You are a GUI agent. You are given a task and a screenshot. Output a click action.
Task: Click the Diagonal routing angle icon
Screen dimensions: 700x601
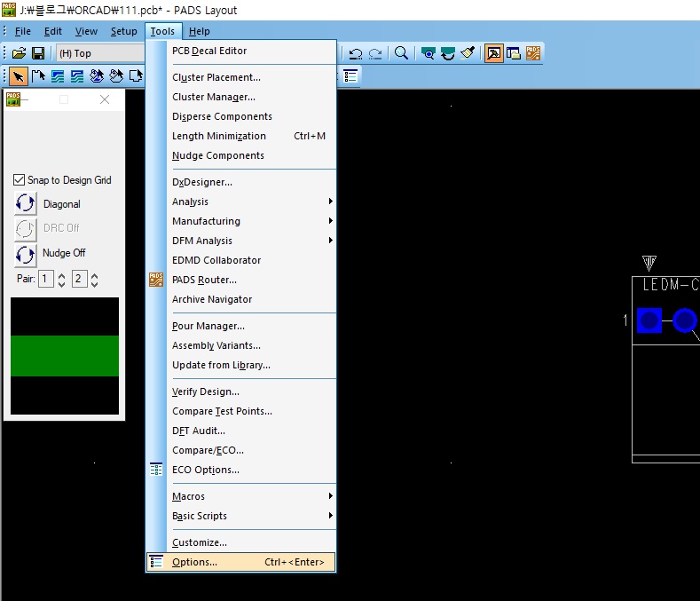(x=25, y=203)
